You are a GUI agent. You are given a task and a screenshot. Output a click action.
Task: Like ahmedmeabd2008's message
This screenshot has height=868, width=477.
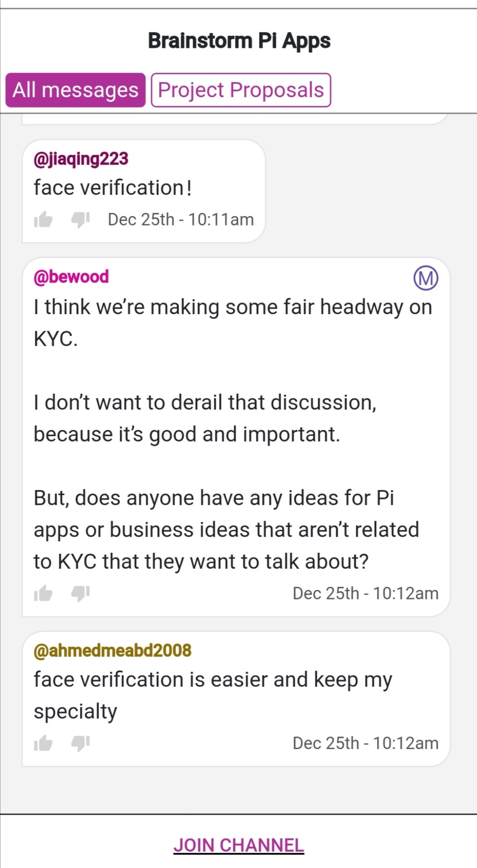pyautogui.click(x=43, y=743)
